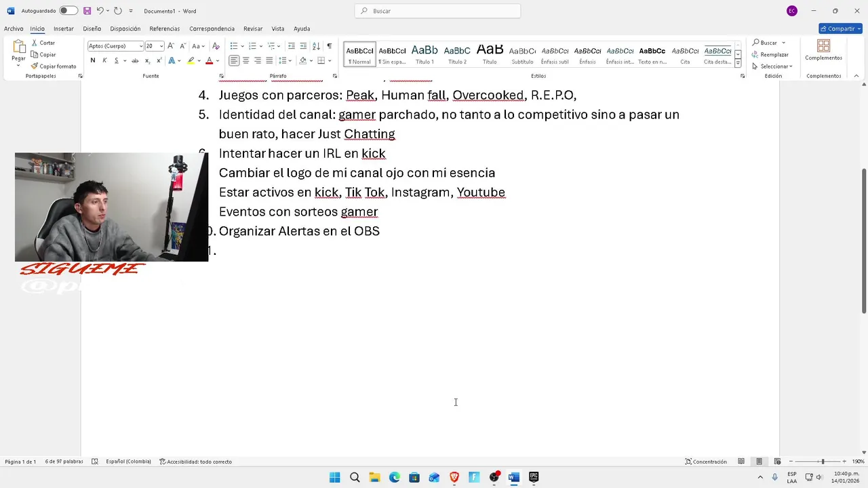This screenshot has height=488, width=868.
Task: Click the bullet list icon
Action: [x=233, y=46]
